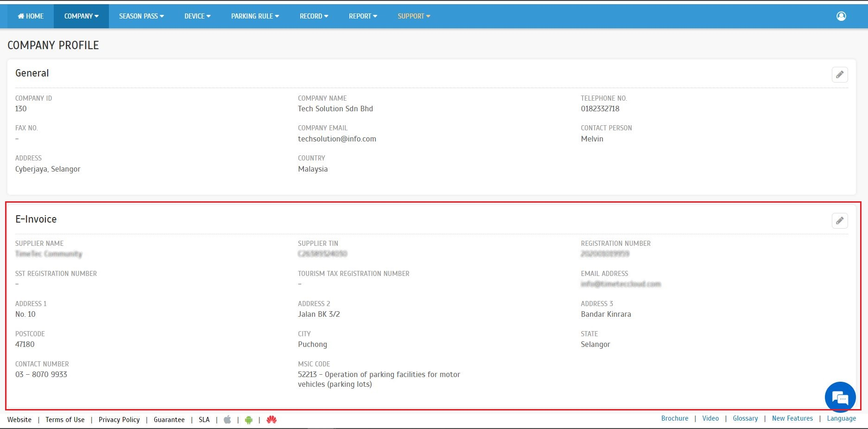
Task: Expand the Company dropdown menu
Action: click(x=81, y=16)
